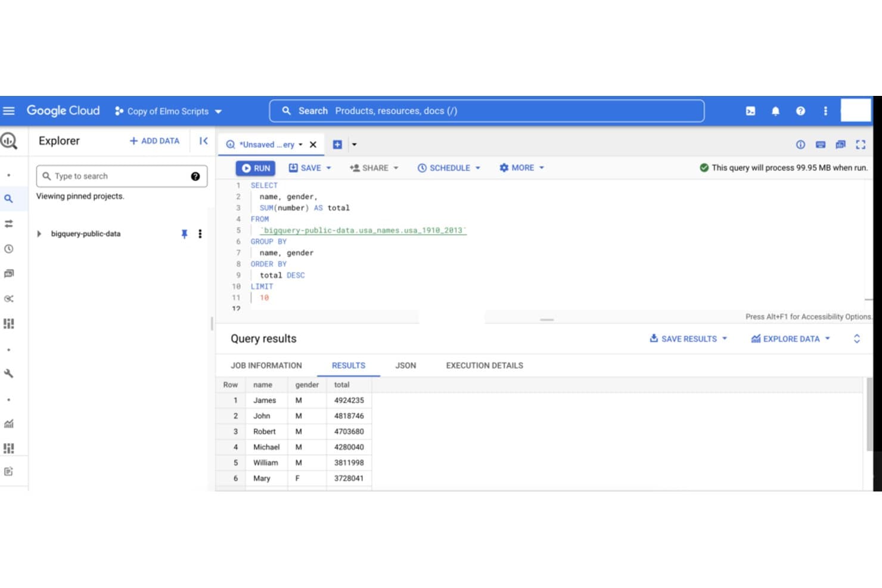
Task: Switch to JSON tab
Action: click(406, 366)
